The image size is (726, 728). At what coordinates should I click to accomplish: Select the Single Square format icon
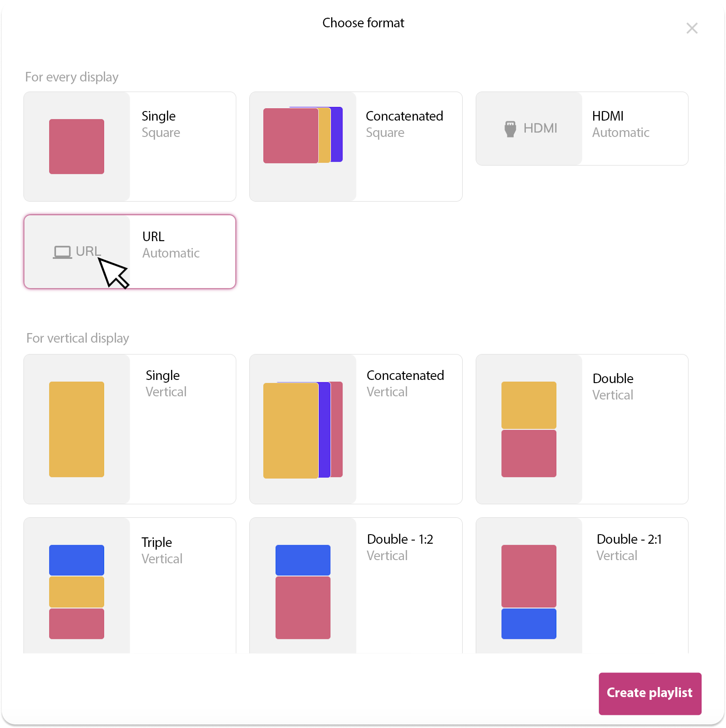(x=76, y=147)
